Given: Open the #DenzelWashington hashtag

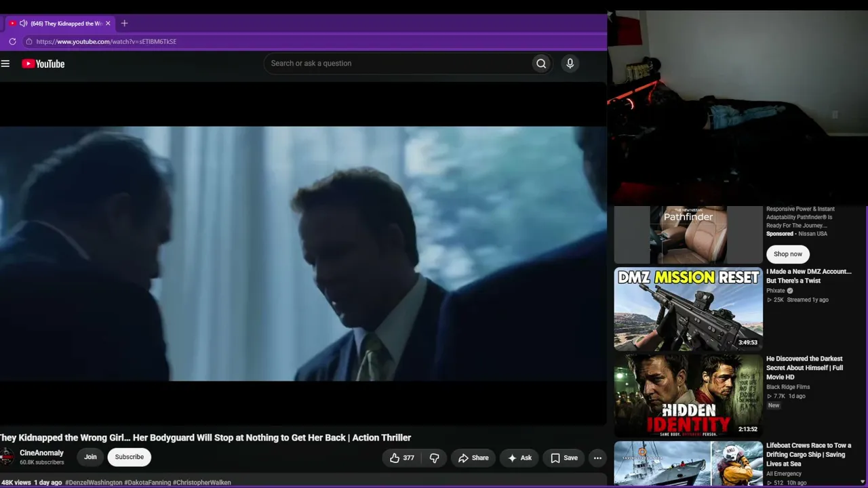Looking at the screenshot, I should (x=94, y=483).
